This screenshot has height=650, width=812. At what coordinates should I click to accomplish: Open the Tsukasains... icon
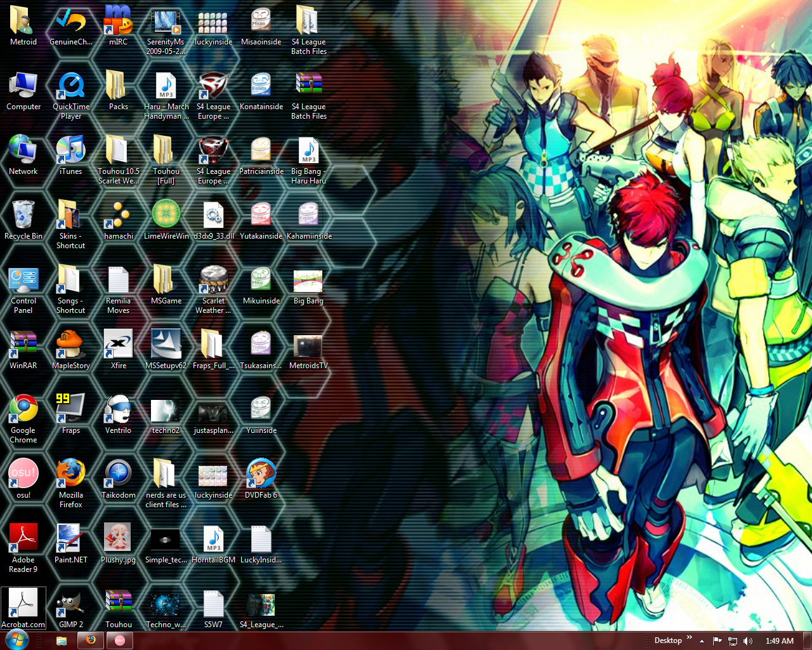(261, 350)
